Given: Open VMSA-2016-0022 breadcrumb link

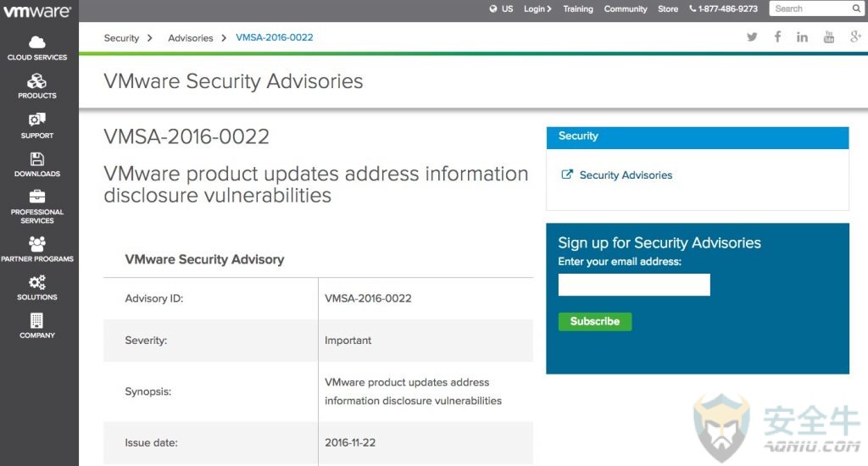Looking at the screenshot, I should pos(275,37).
